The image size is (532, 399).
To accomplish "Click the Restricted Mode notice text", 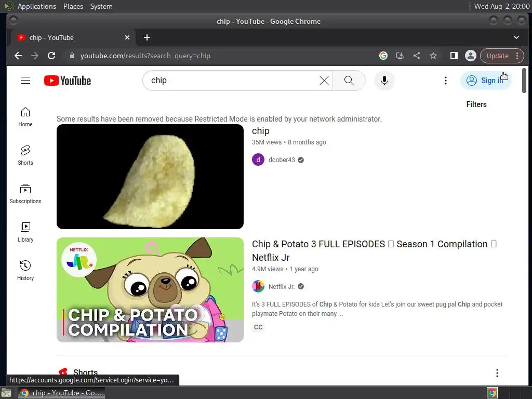I will click(x=219, y=119).
